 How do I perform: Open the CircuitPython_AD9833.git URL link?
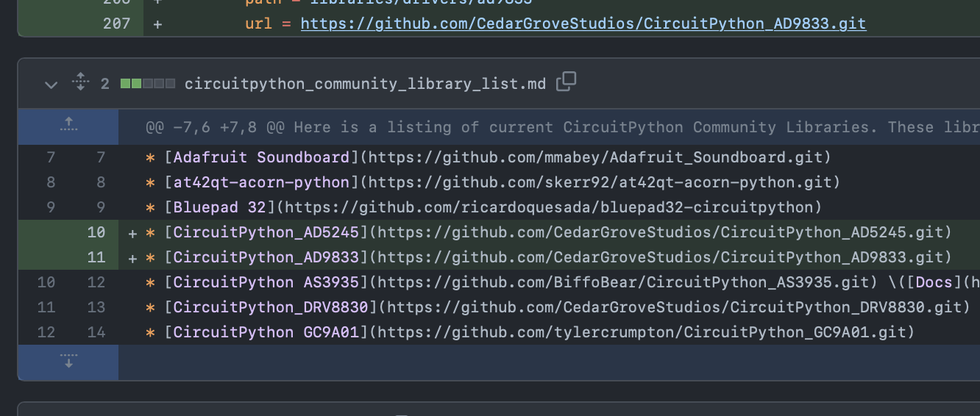click(x=583, y=24)
